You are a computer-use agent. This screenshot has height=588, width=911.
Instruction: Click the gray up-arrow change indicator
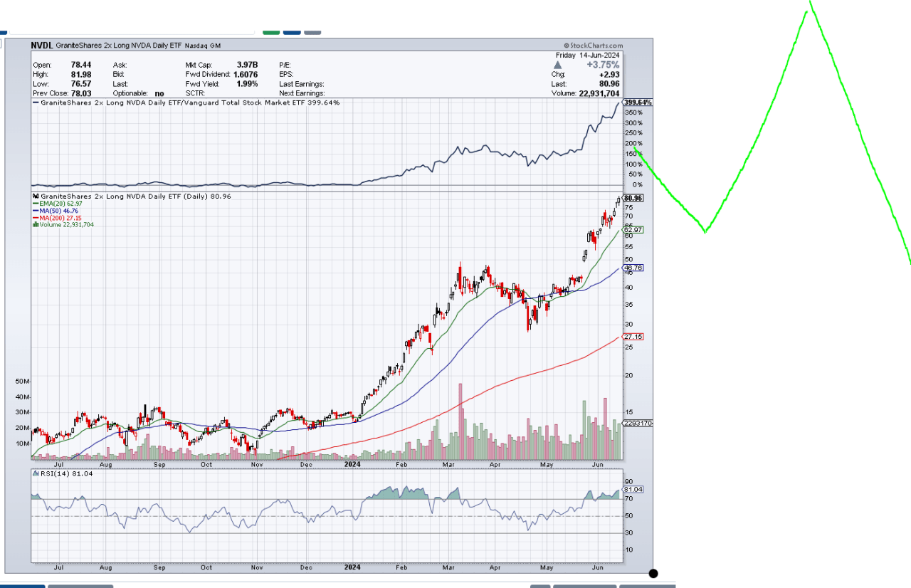557,65
